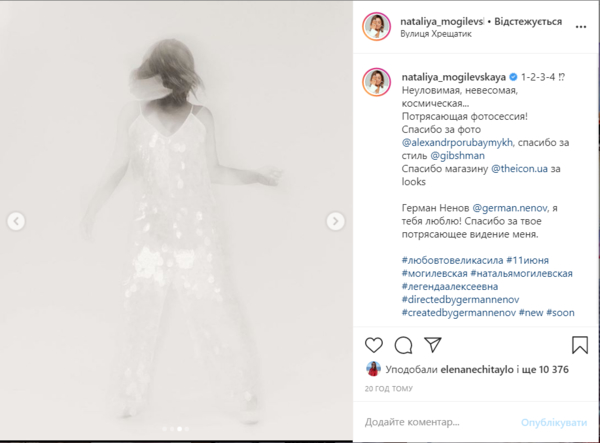This screenshot has width=600, height=443.
Task: Select the carousel pagination dots
Action: pyautogui.click(x=176, y=429)
